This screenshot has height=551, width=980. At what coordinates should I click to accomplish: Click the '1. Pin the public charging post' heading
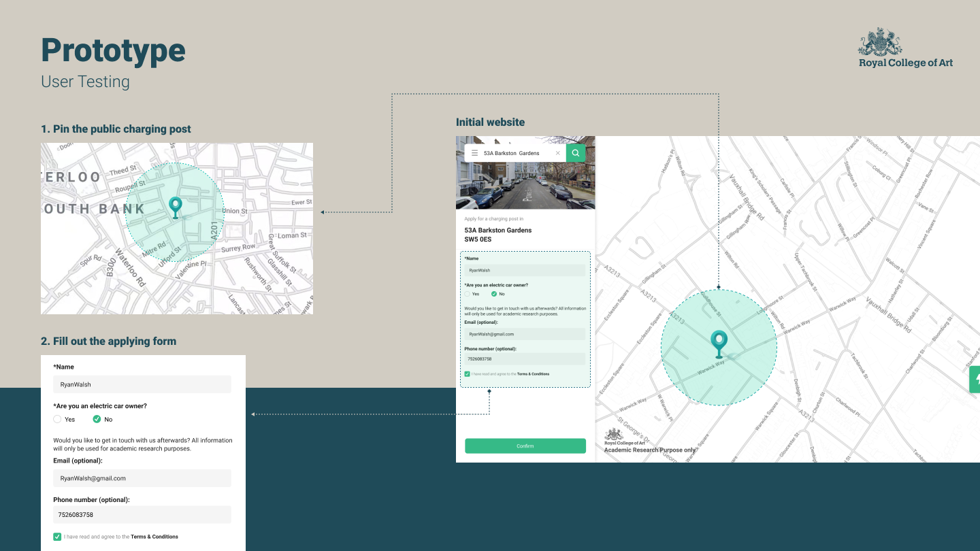[116, 129]
